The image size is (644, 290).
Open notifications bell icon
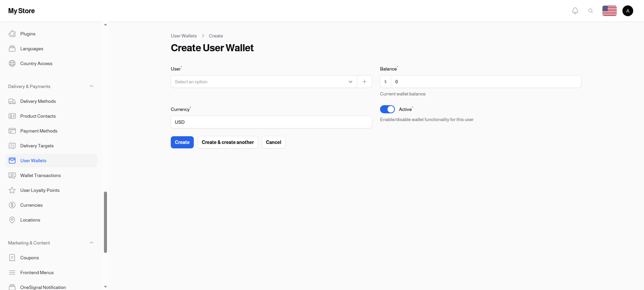tap(575, 11)
